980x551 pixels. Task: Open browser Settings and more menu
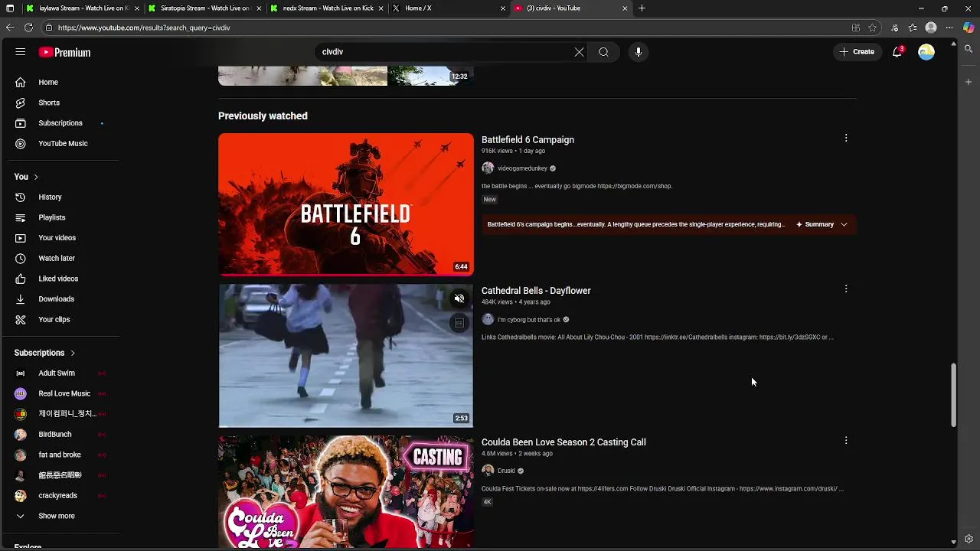coord(949,28)
